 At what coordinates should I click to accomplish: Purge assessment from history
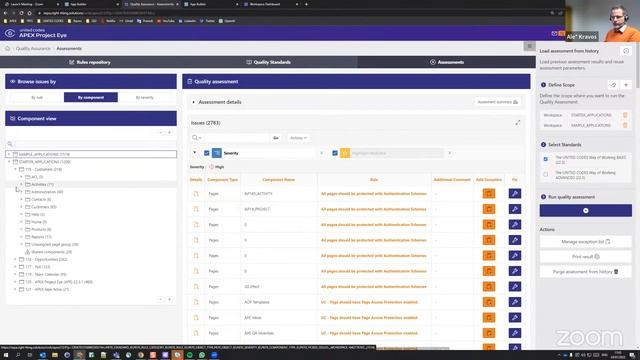(586, 272)
